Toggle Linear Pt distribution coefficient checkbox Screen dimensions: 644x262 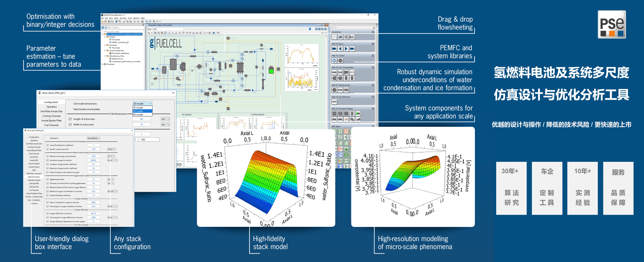(48, 145)
